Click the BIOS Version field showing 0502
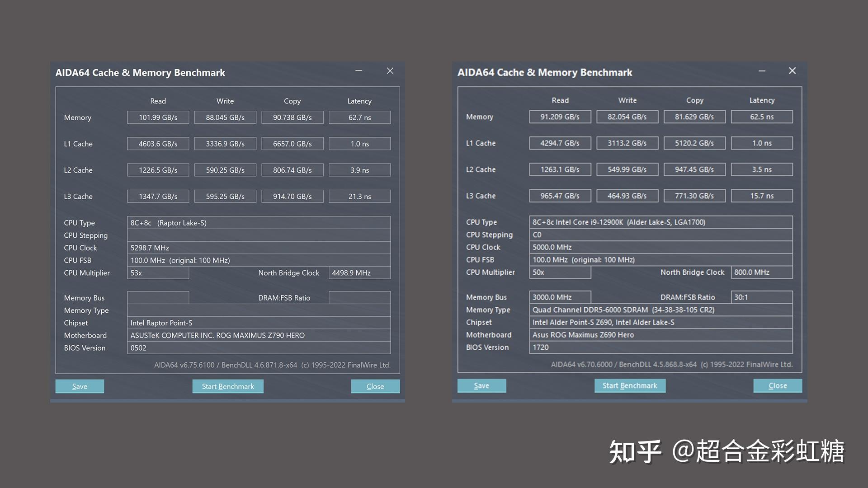Viewport: 868px width, 488px height. tap(259, 348)
